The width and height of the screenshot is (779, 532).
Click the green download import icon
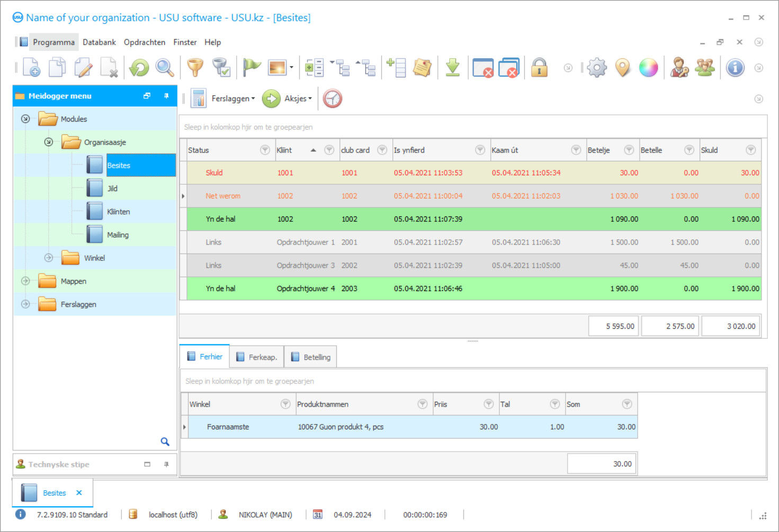453,67
